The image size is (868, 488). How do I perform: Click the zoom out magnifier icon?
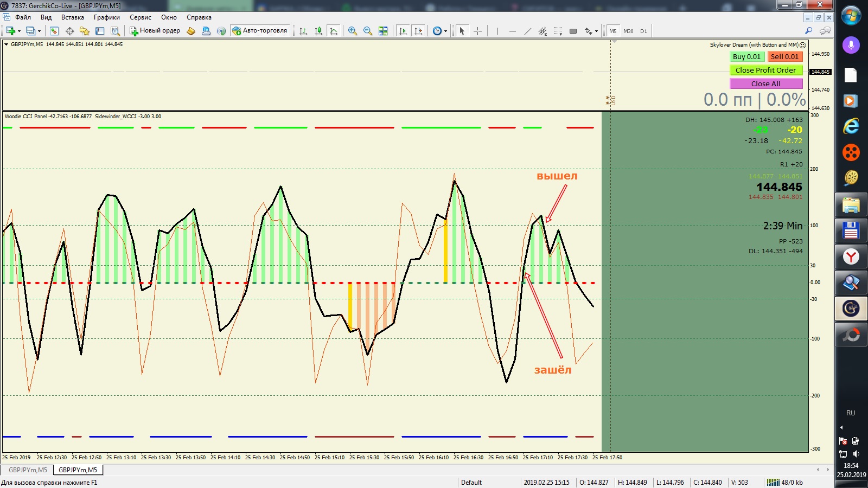[x=368, y=31]
